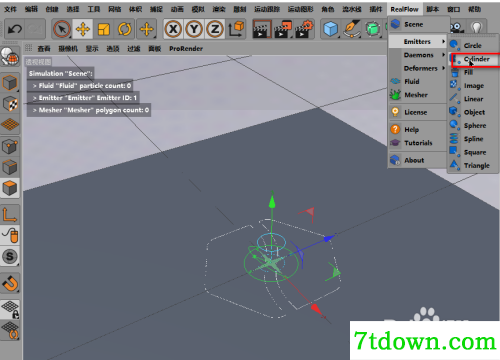This screenshot has width=500, height=360.
Task: Switch to Points mode
Action: [10, 146]
